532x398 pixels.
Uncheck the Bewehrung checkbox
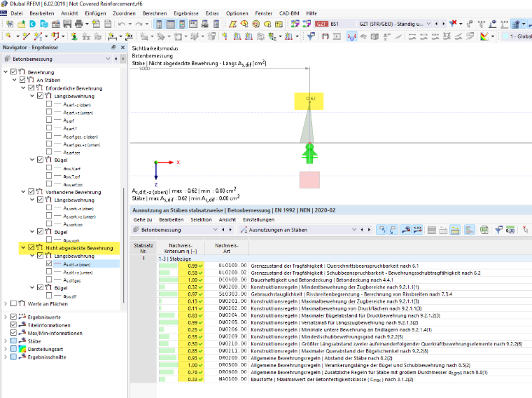click(x=13, y=71)
